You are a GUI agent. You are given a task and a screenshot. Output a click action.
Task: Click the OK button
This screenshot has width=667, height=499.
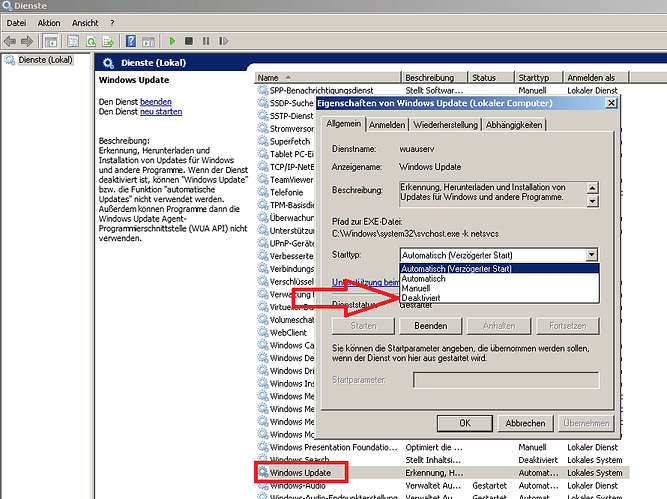[x=465, y=423]
